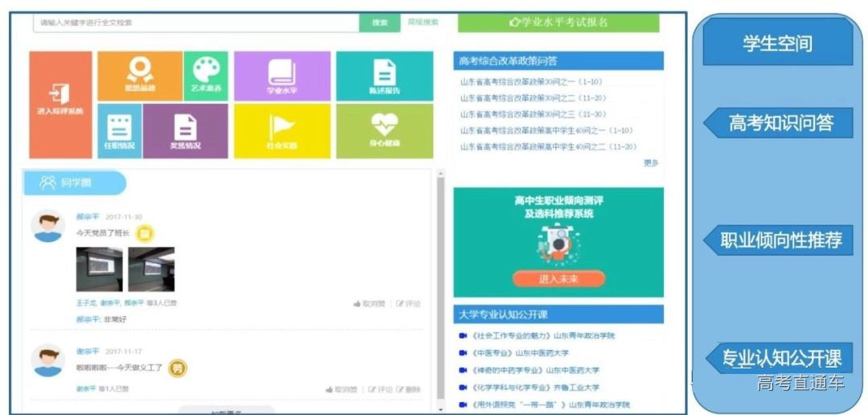This screenshot has height=415, width=868.
Task: Open the 任职情况 list icon tile
Action: (119, 131)
